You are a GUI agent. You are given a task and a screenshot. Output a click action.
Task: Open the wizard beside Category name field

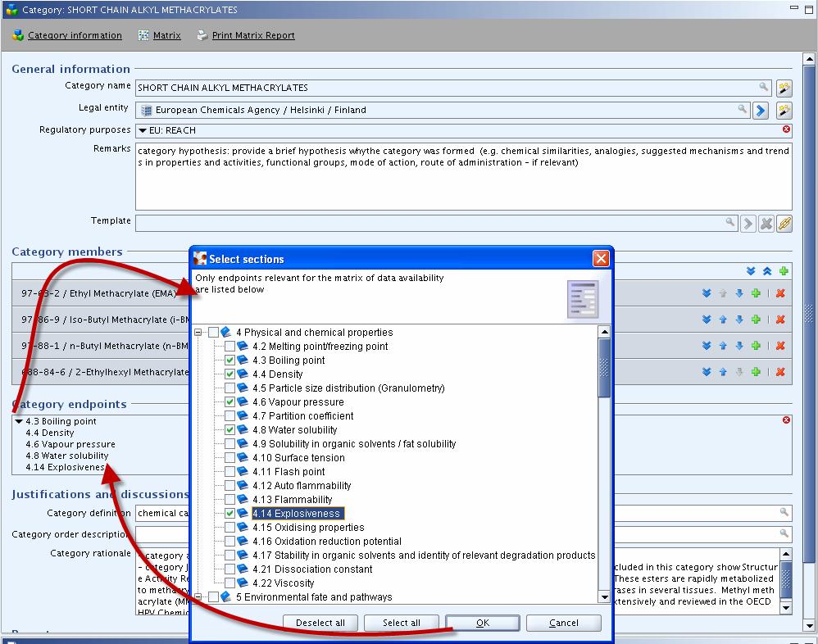[784, 88]
